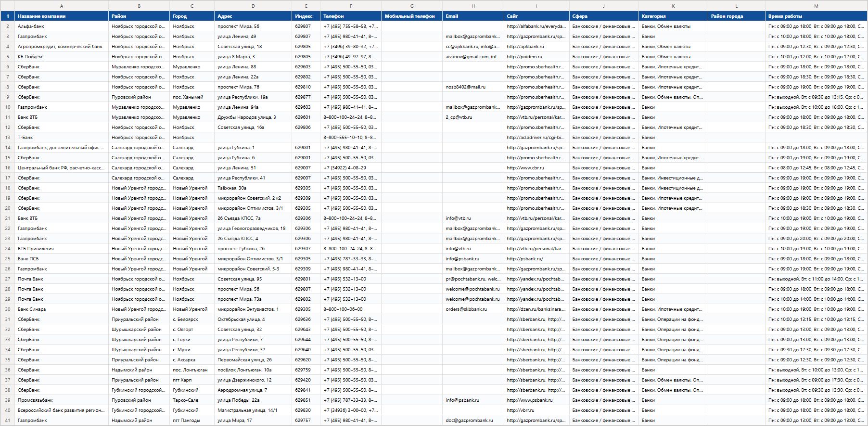This screenshot has width=868, height=434.
Task: Click the 'Email' header cell
Action: point(473,16)
